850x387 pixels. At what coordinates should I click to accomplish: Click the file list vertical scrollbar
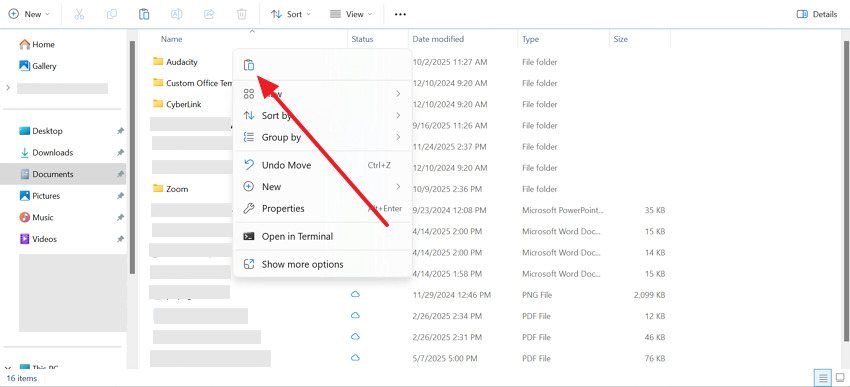[x=847, y=190]
